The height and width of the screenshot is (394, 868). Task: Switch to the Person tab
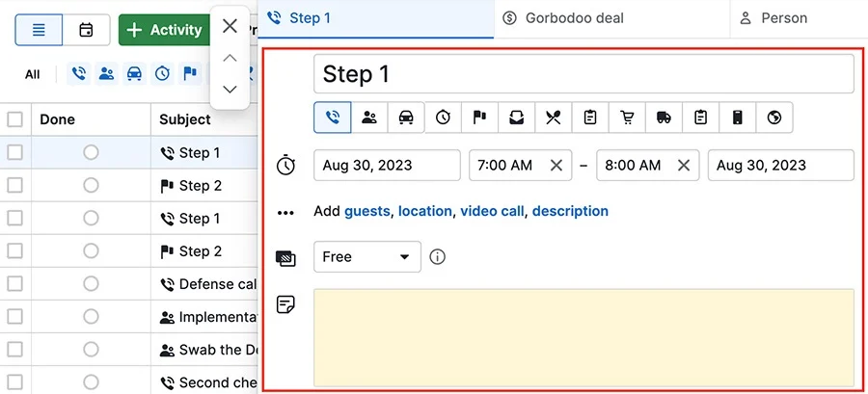(799, 18)
